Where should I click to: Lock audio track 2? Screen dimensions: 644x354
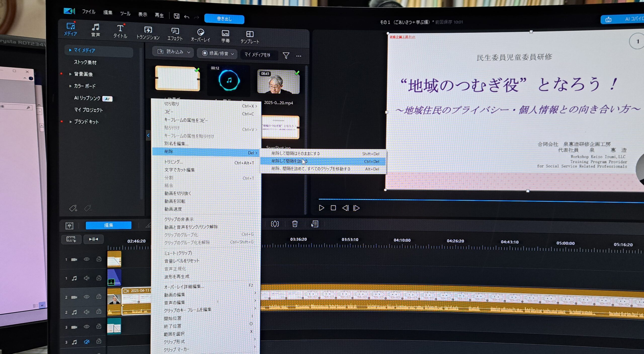[x=99, y=312]
